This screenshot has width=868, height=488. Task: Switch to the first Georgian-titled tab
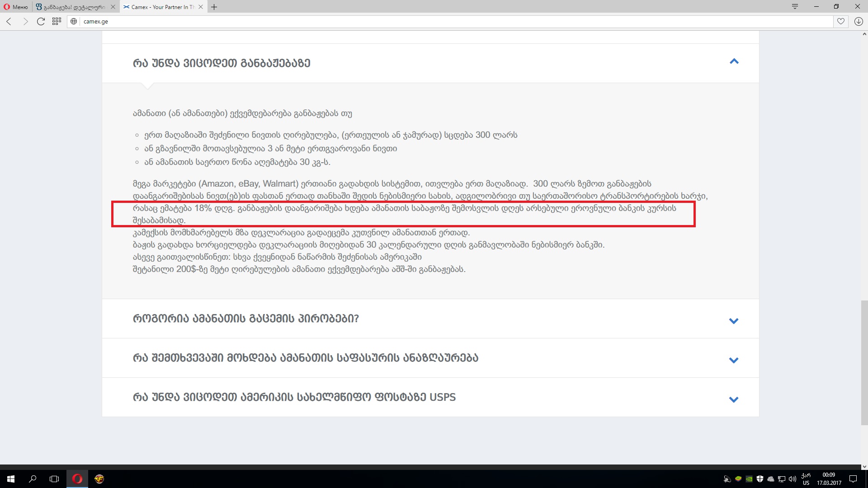72,7
